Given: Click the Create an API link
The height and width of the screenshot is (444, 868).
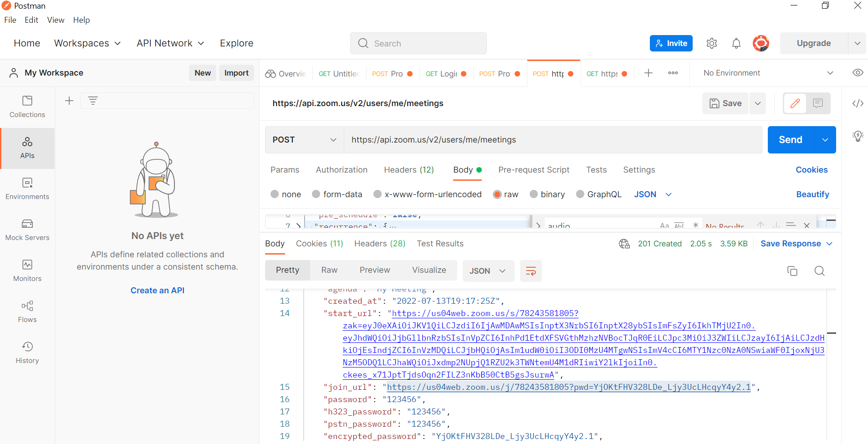Looking at the screenshot, I should (157, 290).
